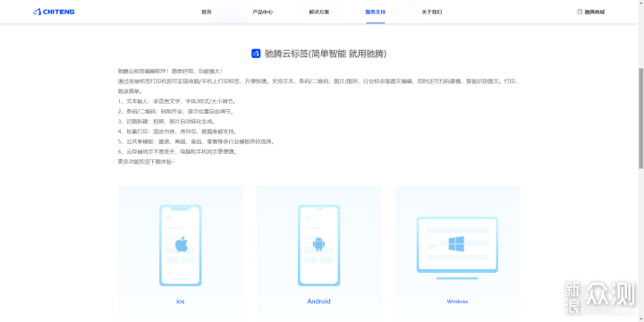Click the Windows monitor illustration
Image resolution: width=644 pixels, height=322 pixels.
click(457, 248)
